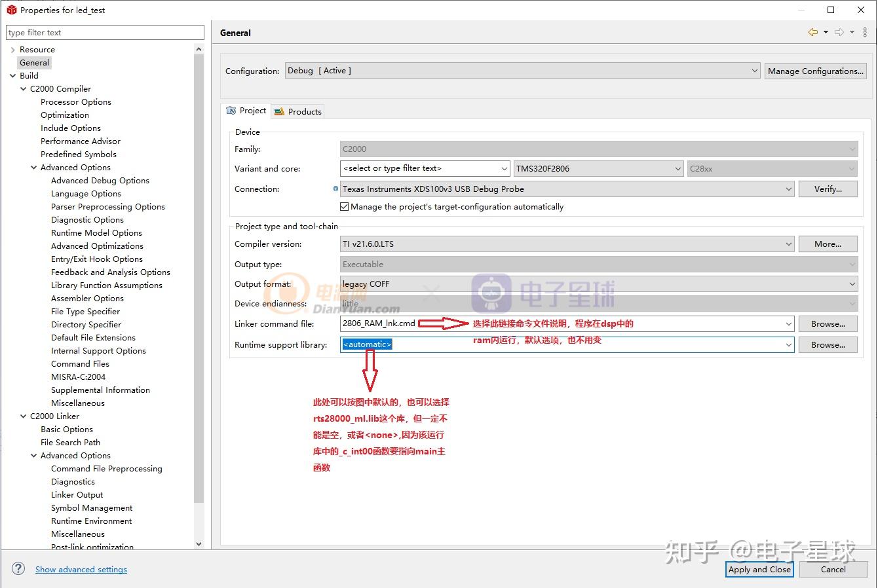The height and width of the screenshot is (588, 878).
Task: Click the back arrow's history dropdown triangle
Action: point(826,32)
